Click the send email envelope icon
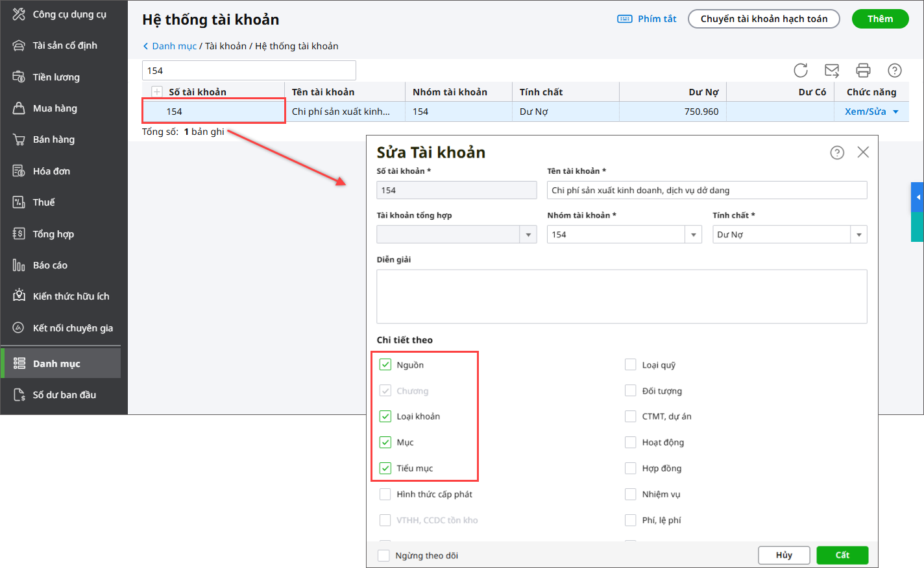Image resolution: width=924 pixels, height=568 pixels. 832,70
